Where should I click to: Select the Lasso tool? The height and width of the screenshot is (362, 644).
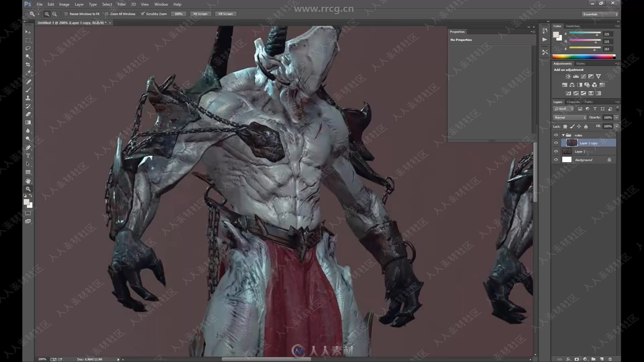click(x=28, y=48)
